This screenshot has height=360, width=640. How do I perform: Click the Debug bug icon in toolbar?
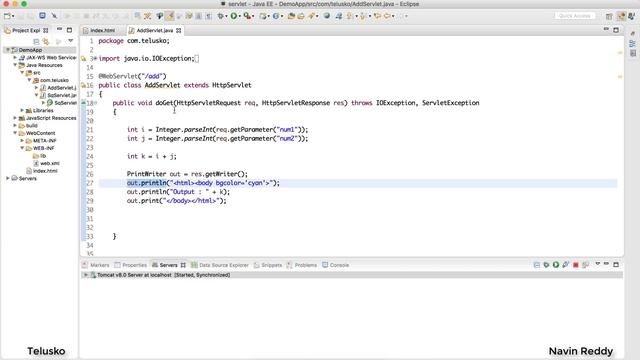pos(221,16)
